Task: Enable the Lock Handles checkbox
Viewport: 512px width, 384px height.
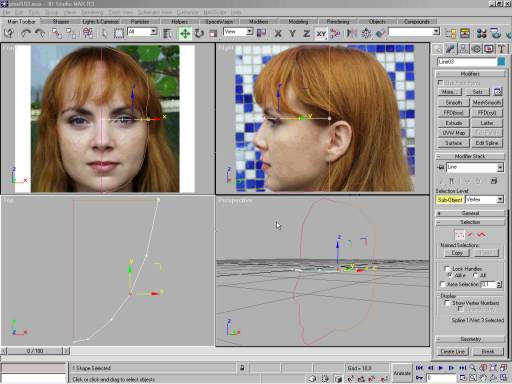Action: tap(447, 268)
